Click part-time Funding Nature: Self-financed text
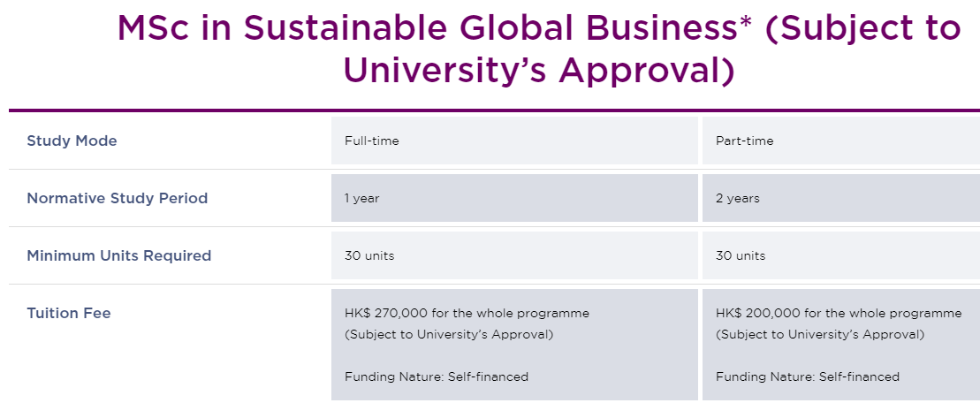The height and width of the screenshot is (403, 980). pyautogui.click(x=808, y=376)
